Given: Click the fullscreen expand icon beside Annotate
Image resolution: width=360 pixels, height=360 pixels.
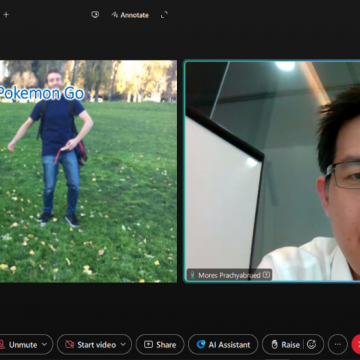Looking at the screenshot, I should 164,15.
